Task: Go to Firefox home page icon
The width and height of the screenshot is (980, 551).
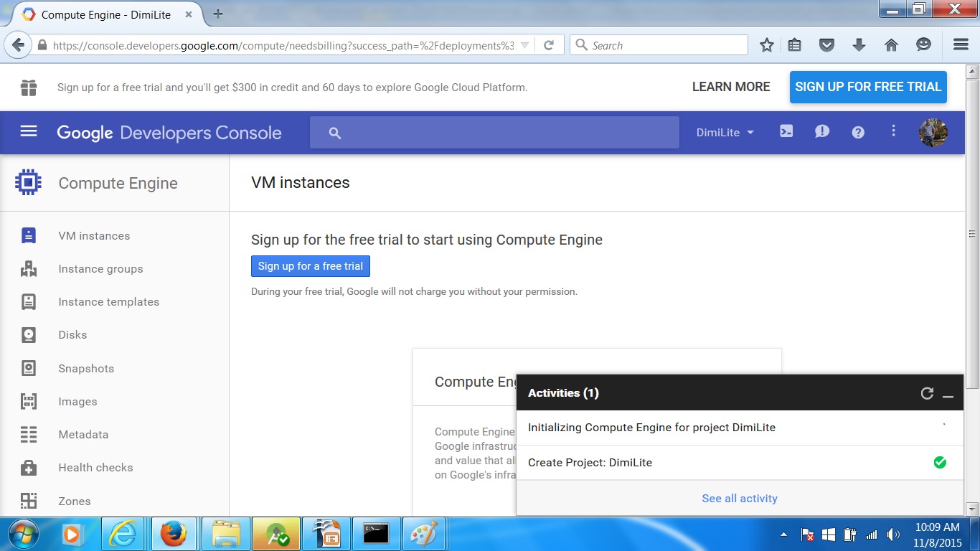Action: tap(891, 45)
